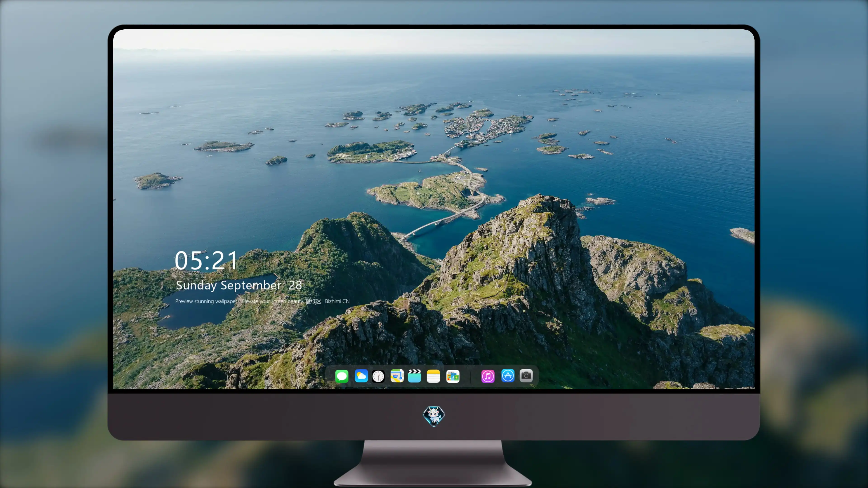
Task: Open the yellow Notes app in dock
Action: 433,376
